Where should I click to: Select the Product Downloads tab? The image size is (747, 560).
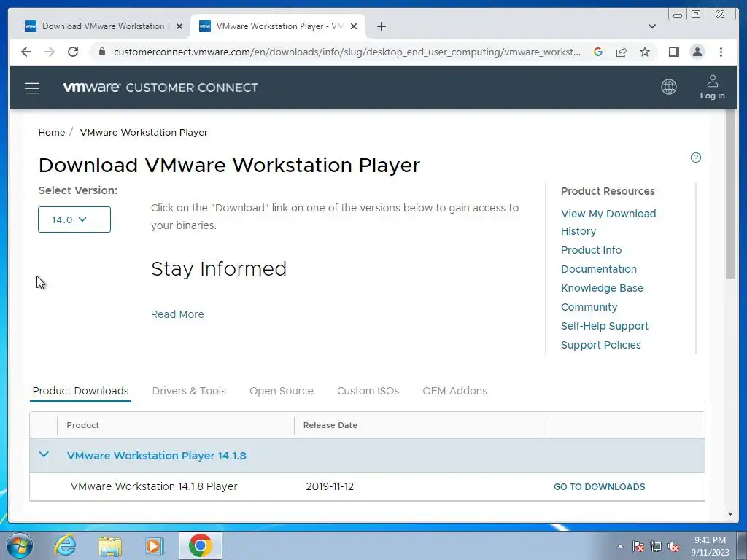(80, 391)
